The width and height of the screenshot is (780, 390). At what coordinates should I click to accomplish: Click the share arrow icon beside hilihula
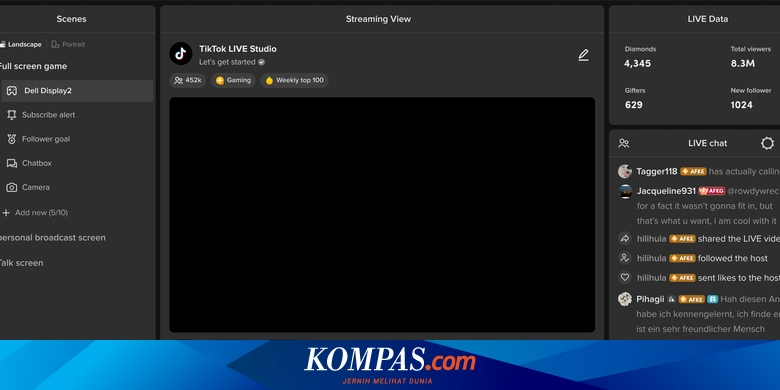click(x=624, y=238)
